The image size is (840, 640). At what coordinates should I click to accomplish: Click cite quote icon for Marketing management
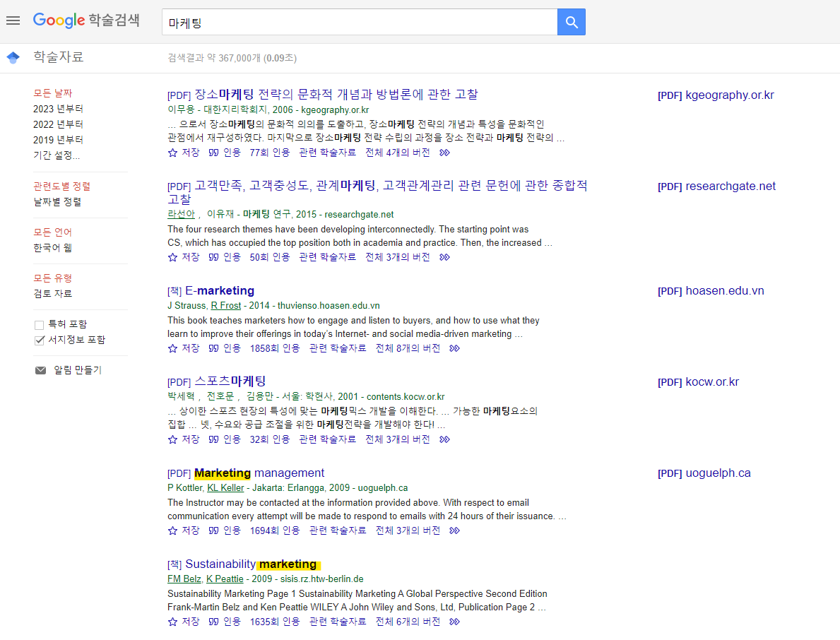pos(214,531)
